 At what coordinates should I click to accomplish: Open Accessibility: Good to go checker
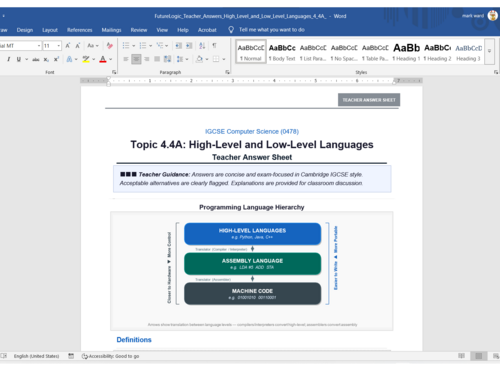click(x=110, y=356)
